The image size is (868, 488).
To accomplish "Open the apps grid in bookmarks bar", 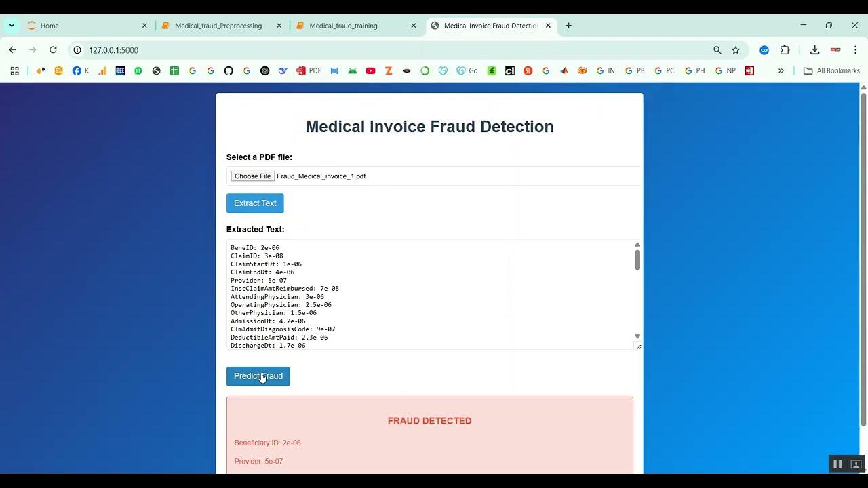I will (14, 70).
